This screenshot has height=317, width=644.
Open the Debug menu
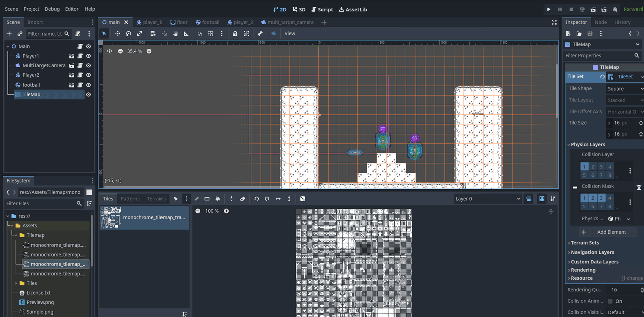52,9
